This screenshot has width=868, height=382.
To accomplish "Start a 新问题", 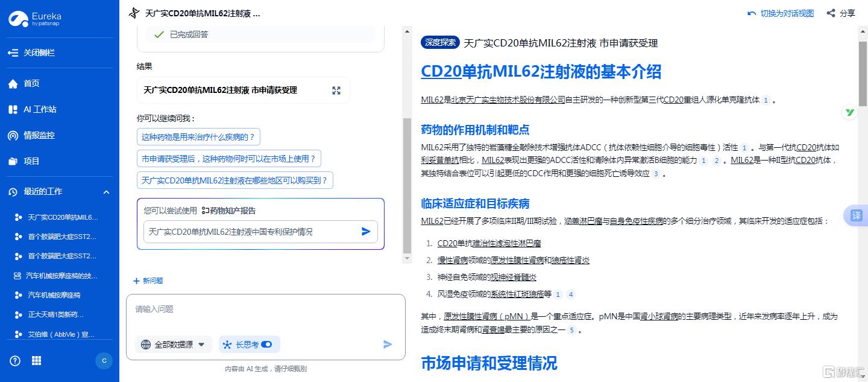I will coord(148,281).
